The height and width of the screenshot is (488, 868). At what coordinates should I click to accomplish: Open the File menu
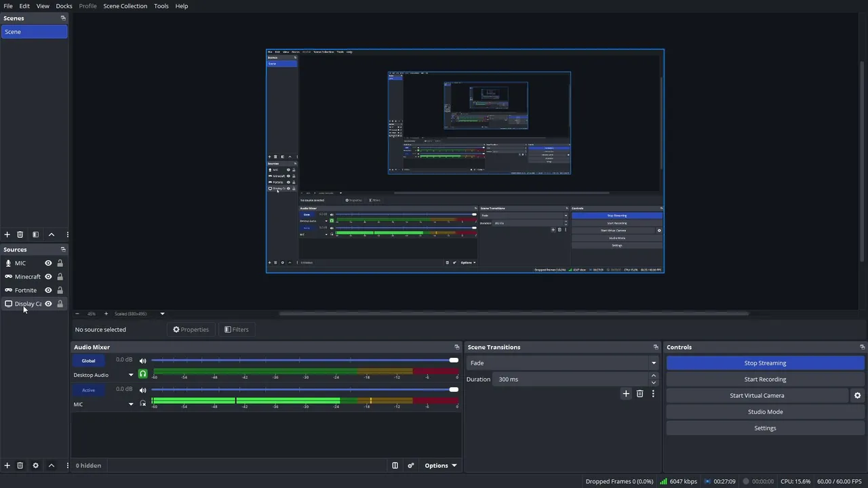[8, 6]
